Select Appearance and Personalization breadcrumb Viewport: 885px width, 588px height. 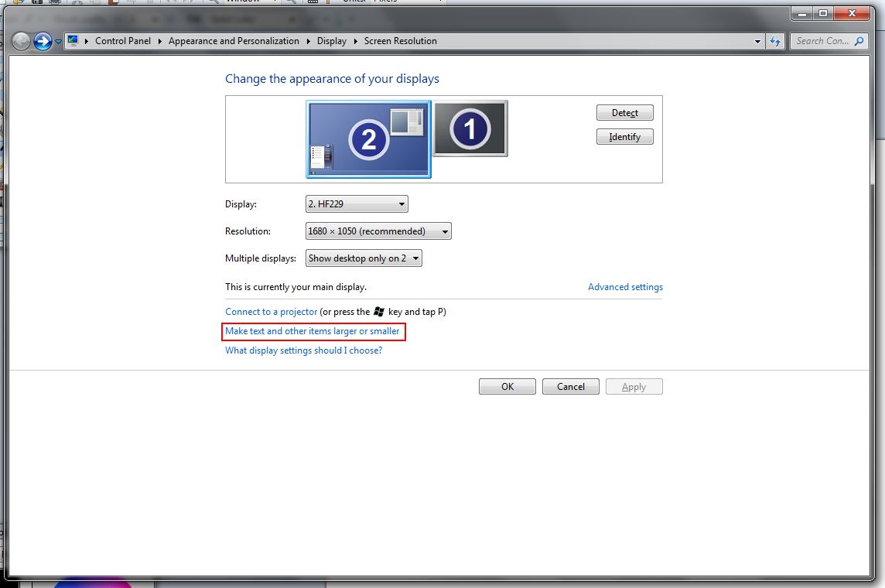click(x=234, y=41)
